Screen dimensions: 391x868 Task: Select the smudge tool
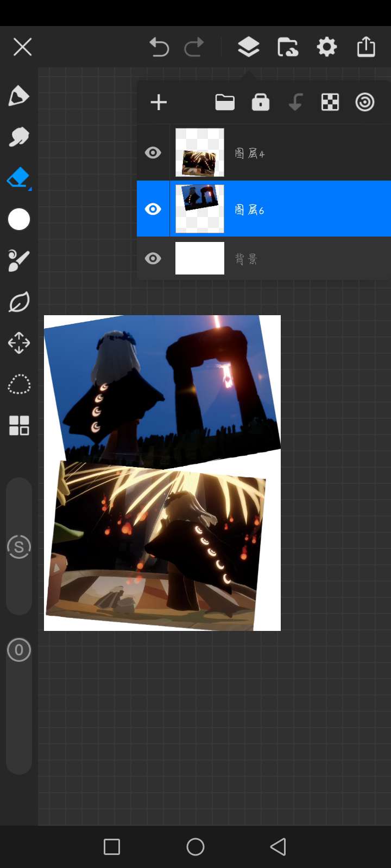18,137
